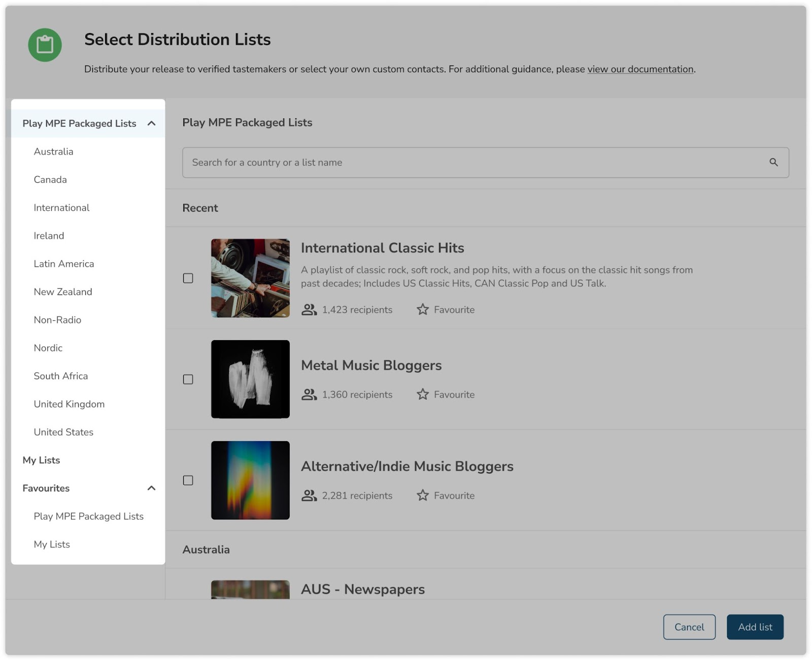
Task: Open the United States list category
Action: pyautogui.click(x=63, y=432)
